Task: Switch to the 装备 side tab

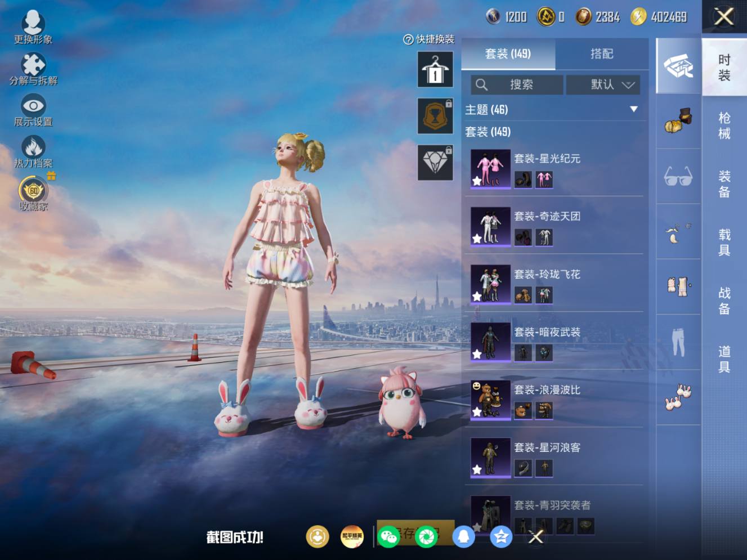Action: tap(724, 185)
